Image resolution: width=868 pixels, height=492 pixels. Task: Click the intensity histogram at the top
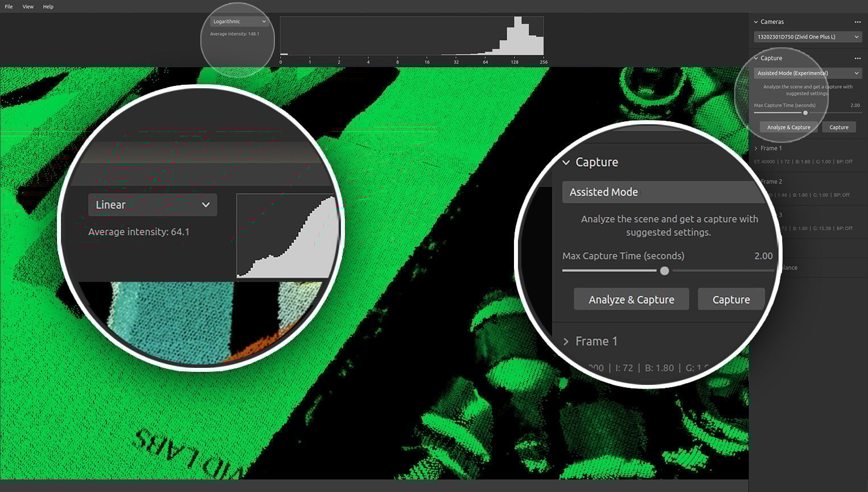pyautogui.click(x=412, y=36)
